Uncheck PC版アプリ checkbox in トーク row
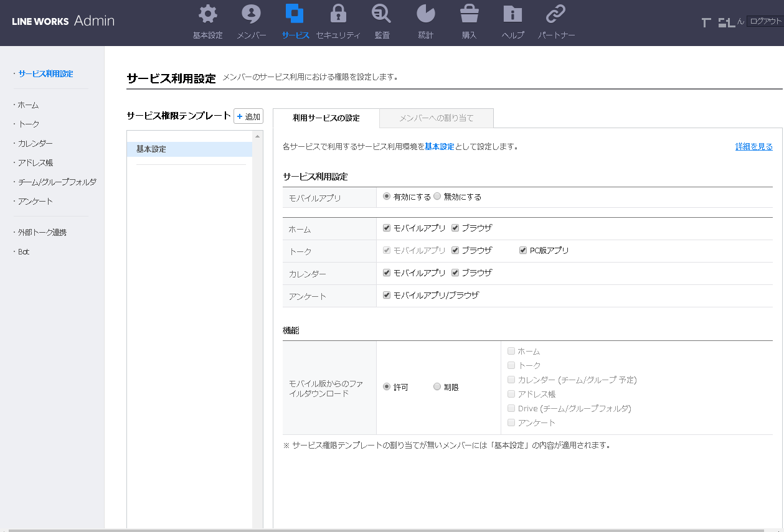The height and width of the screenshot is (532, 784). 523,250
